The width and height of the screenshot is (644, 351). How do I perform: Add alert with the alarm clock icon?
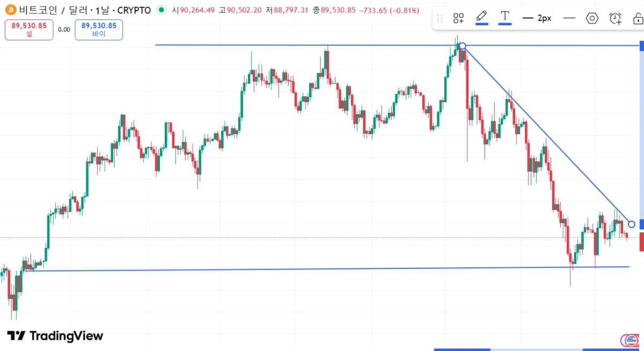615,18
